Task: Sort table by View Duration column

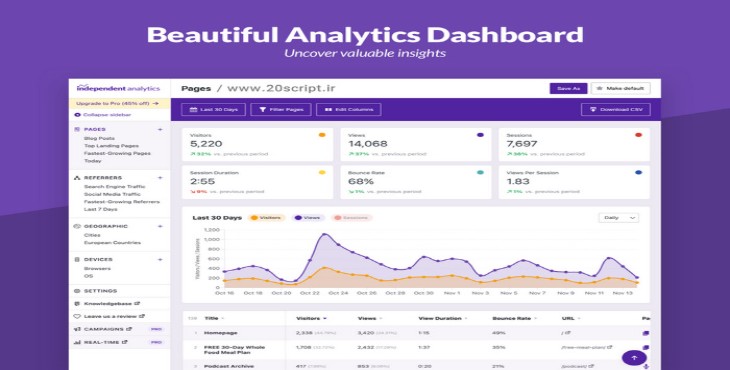Action: point(442,318)
